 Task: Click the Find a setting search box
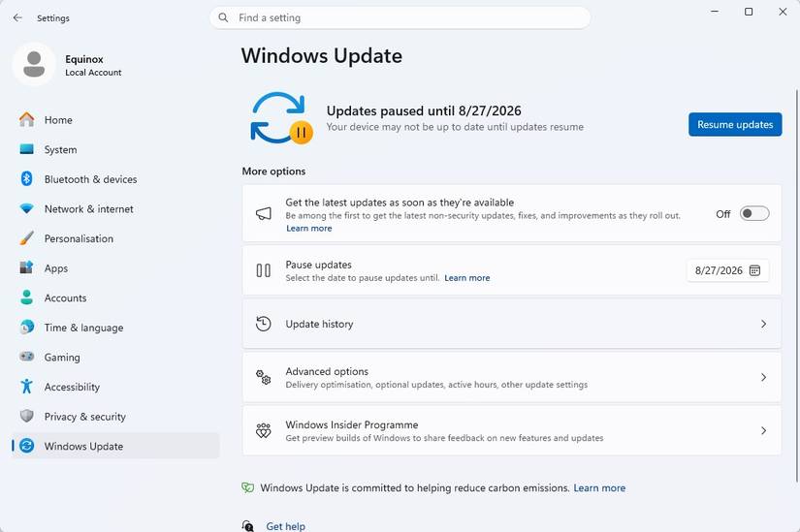pyautogui.click(x=400, y=17)
